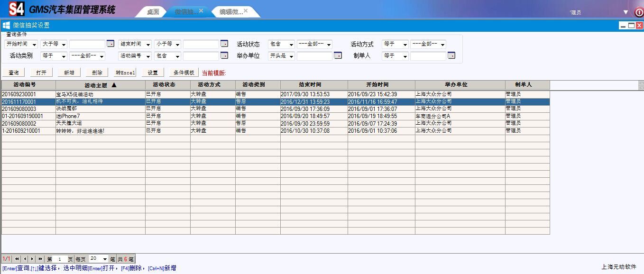Screen dimensions: 644x274
Task: Close the 微信抽... tab
Action: pyautogui.click(x=201, y=11)
